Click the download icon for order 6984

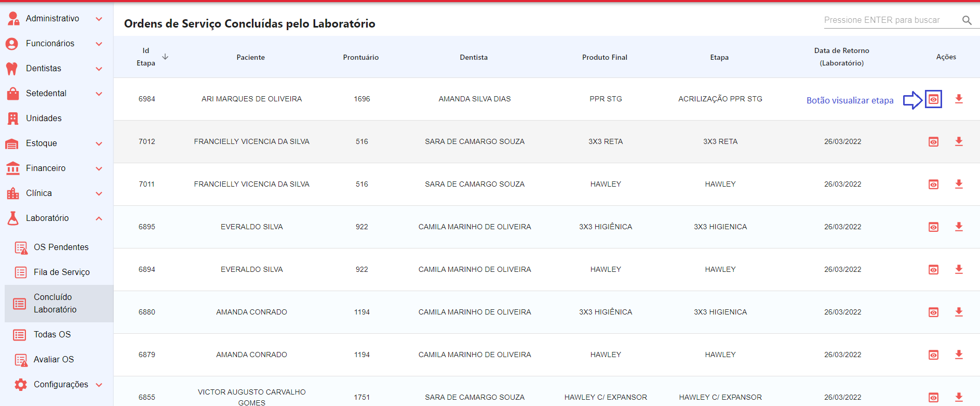click(x=959, y=99)
